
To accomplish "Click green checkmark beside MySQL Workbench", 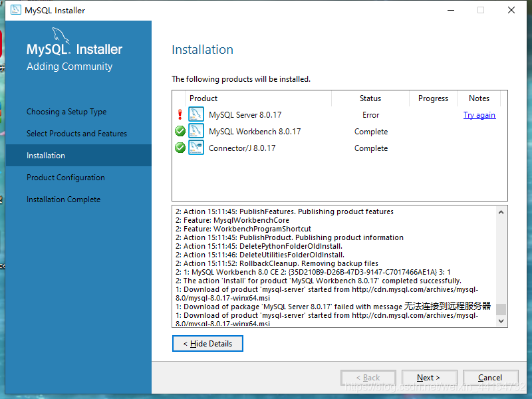I will pyautogui.click(x=180, y=131).
